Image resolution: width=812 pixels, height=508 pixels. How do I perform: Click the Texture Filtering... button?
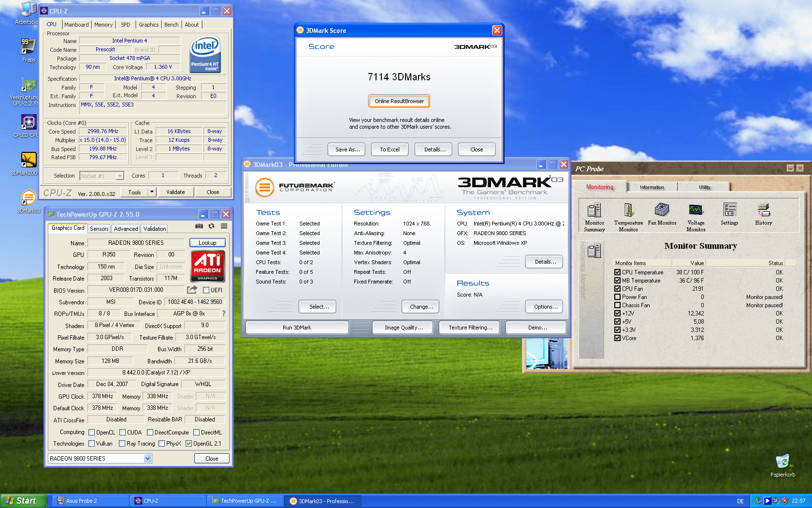tap(470, 328)
